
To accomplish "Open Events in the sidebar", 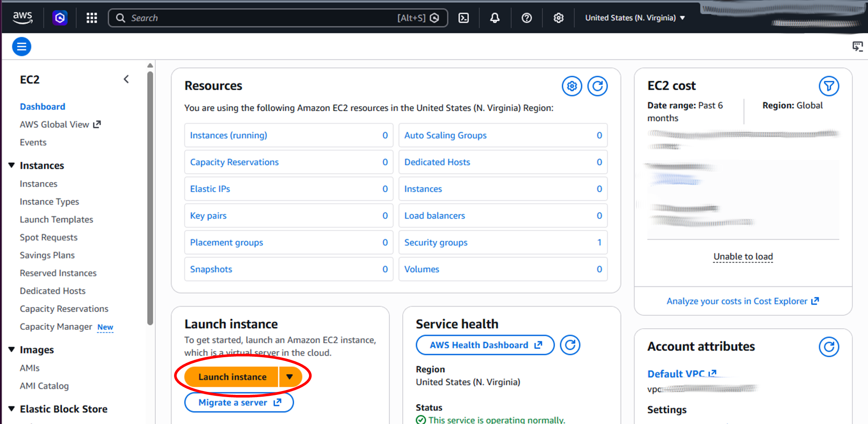I will click(33, 142).
